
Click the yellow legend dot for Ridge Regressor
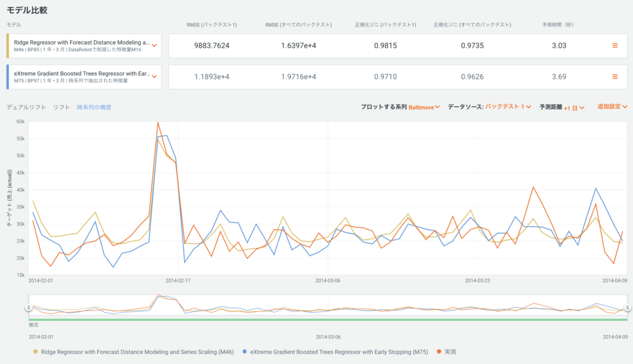click(36, 352)
